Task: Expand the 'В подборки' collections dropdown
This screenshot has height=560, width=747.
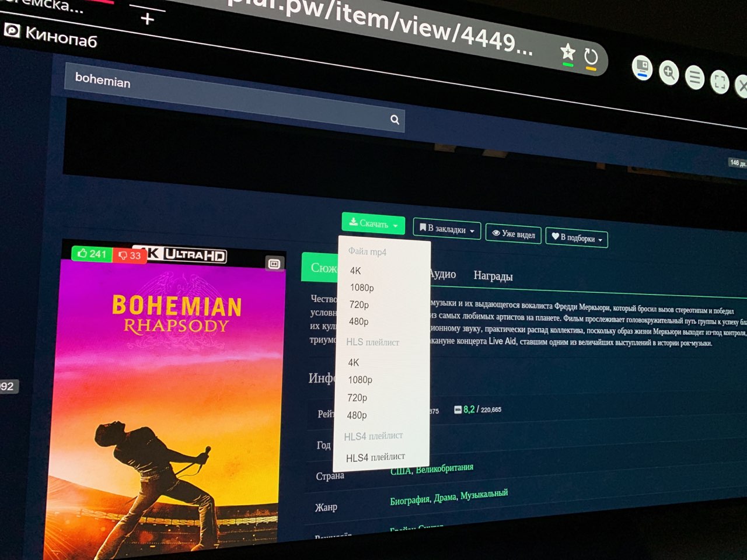Action: 577,237
